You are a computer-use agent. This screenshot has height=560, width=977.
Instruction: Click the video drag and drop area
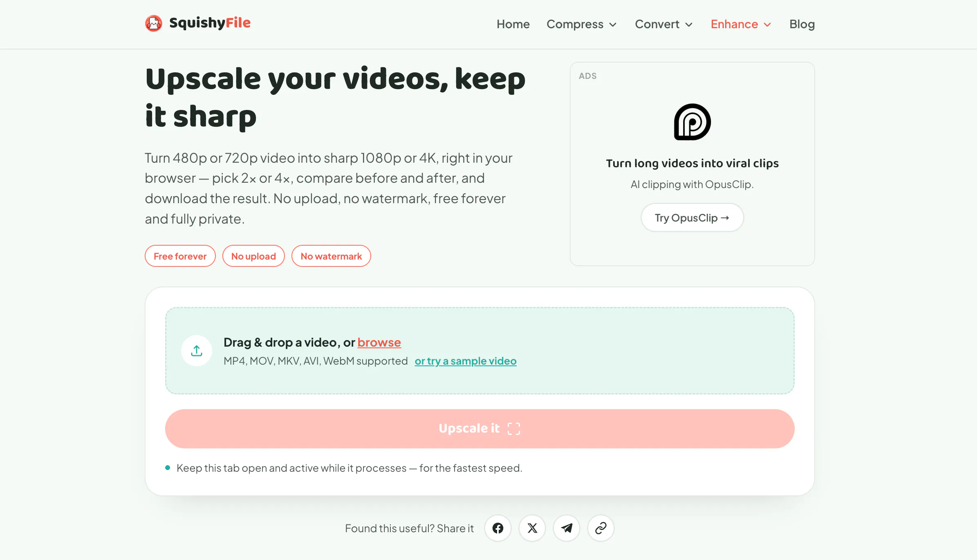coord(480,351)
